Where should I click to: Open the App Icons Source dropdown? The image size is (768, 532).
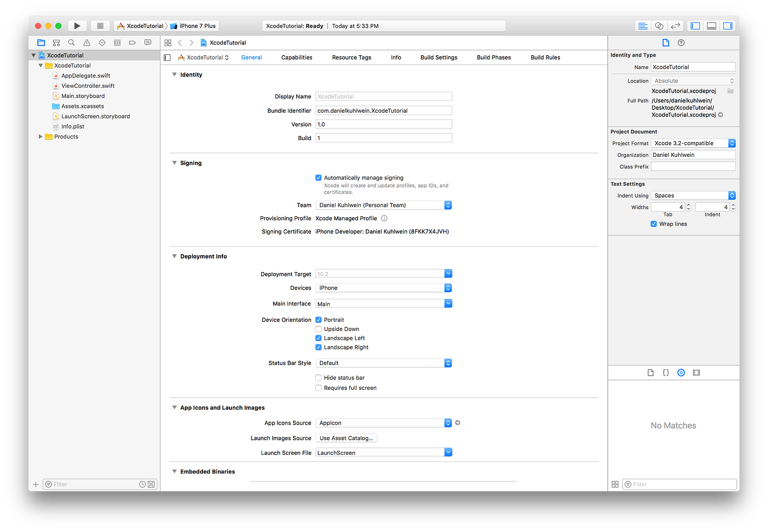point(384,423)
